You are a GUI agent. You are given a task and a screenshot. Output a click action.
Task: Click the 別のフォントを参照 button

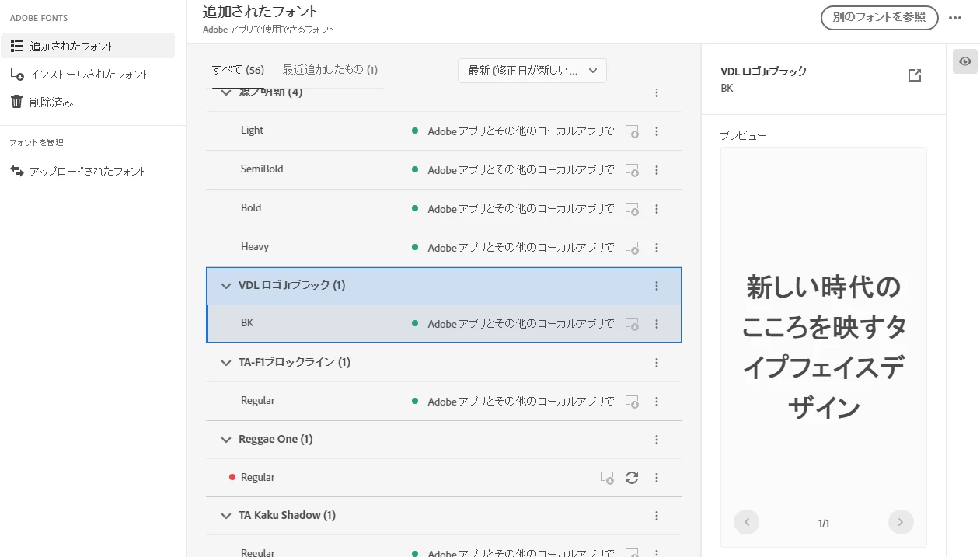click(x=880, y=17)
